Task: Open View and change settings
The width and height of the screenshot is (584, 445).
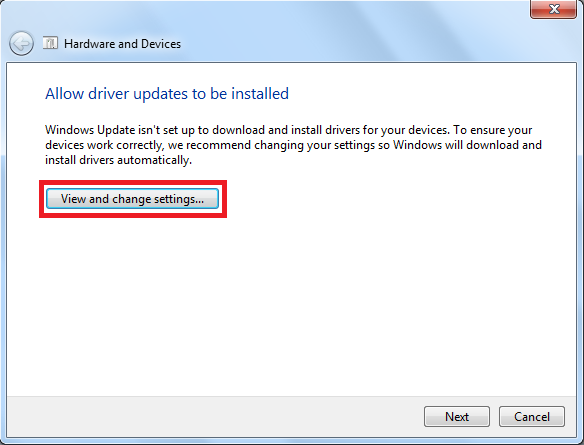Action: tap(133, 198)
